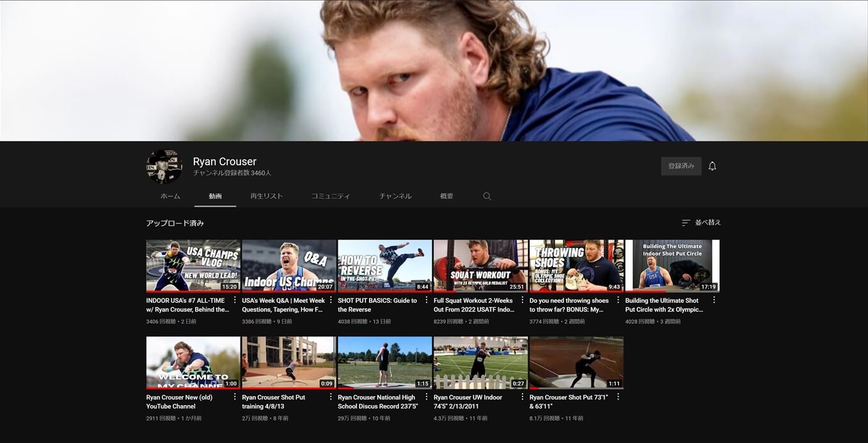
Task: Expand the 並べ替え sort dropdown
Action: (701, 223)
